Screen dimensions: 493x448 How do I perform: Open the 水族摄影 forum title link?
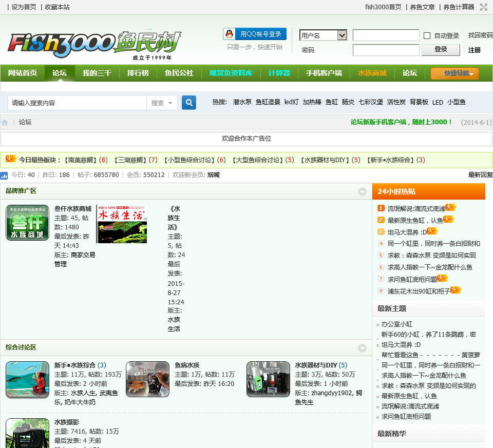click(67, 422)
